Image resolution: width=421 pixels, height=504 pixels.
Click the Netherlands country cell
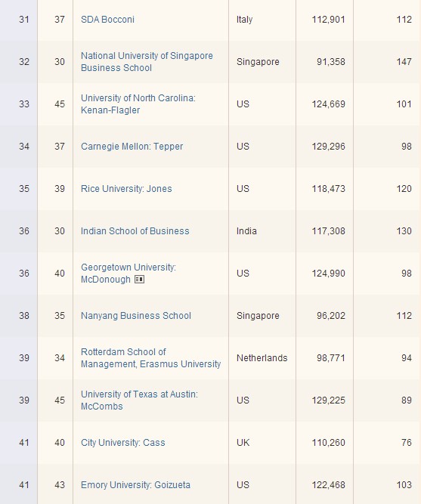262,358
